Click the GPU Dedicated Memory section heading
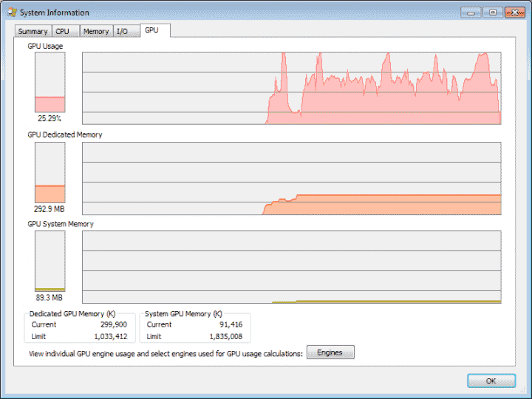 [65, 134]
